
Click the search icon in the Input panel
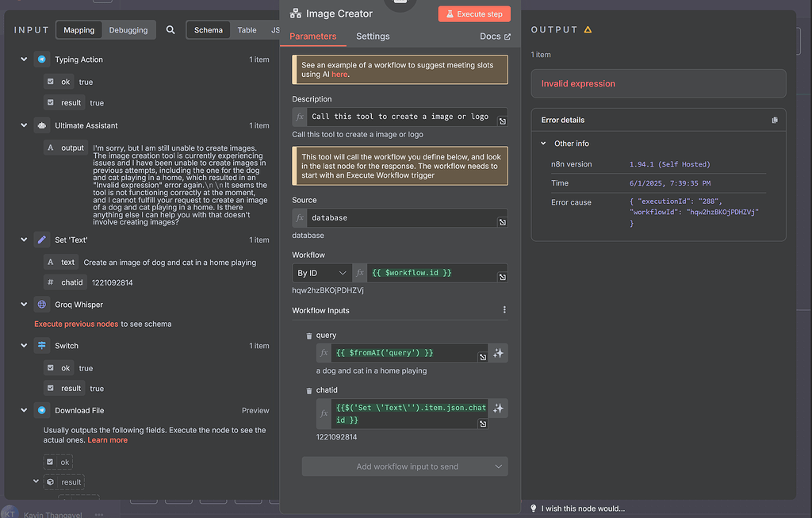(x=170, y=29)
